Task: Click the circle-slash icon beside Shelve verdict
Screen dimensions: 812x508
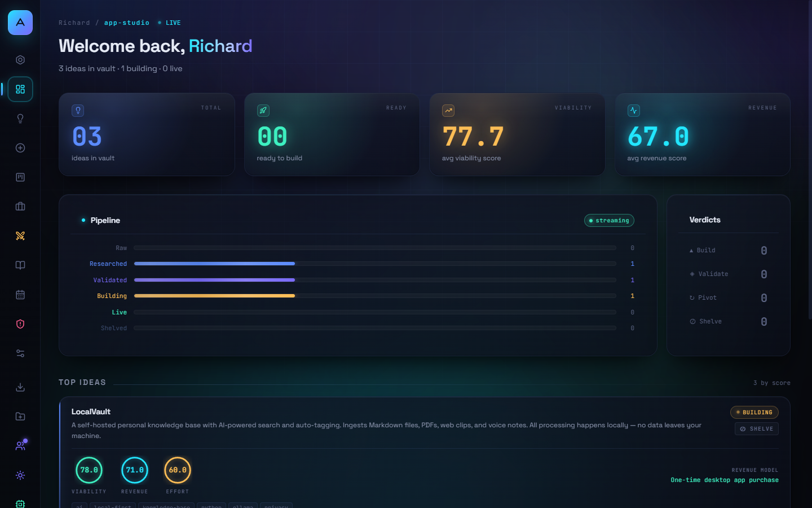Action: pyautogui.click(x=692, y=322)
